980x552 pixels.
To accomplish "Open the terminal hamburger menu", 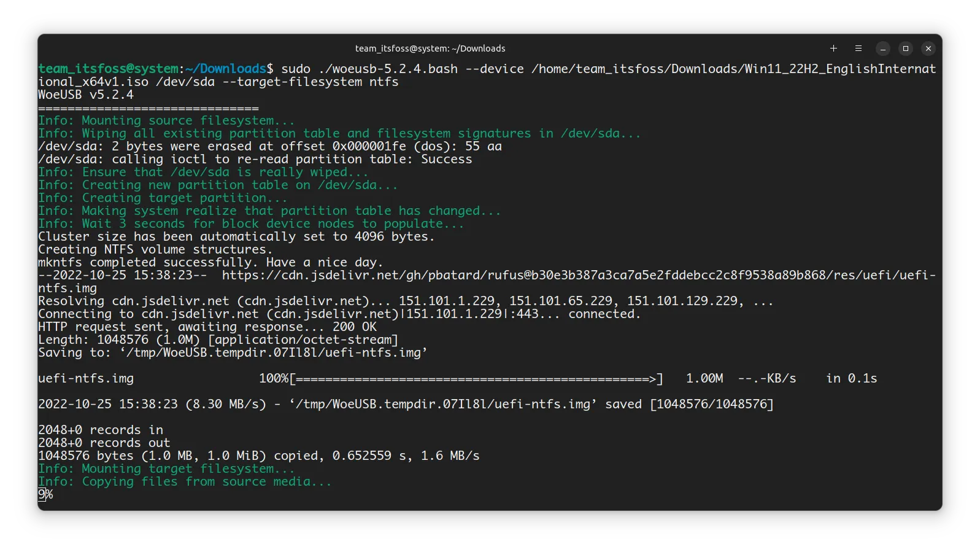I will coord(858,49).
